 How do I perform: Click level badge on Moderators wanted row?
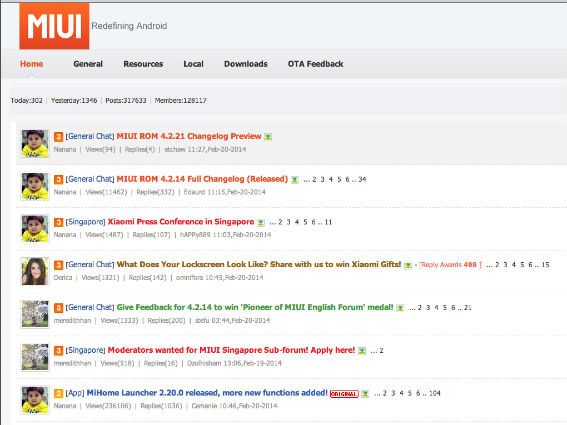[x=59, y=350]
